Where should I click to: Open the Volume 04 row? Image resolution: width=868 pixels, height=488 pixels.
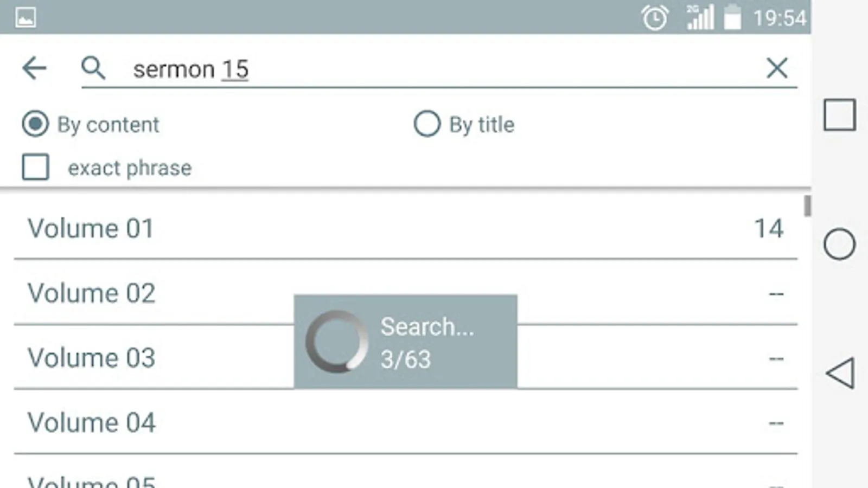coord(91,422)
